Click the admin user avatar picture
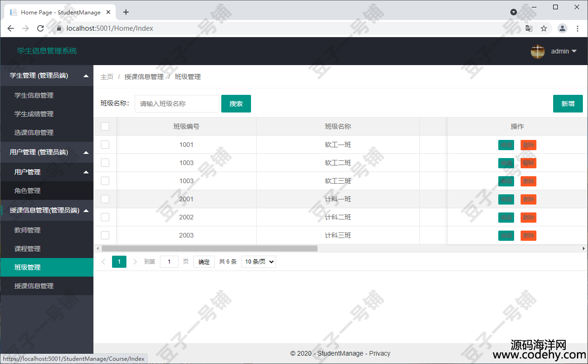Viewport: 588px width, 364px height. 538,51
